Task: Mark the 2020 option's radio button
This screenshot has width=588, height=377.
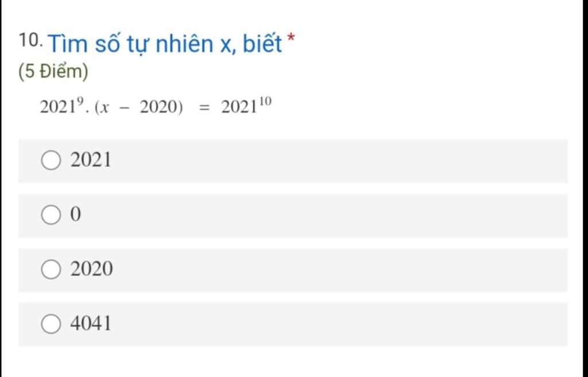Action: [x=51, y=269]
